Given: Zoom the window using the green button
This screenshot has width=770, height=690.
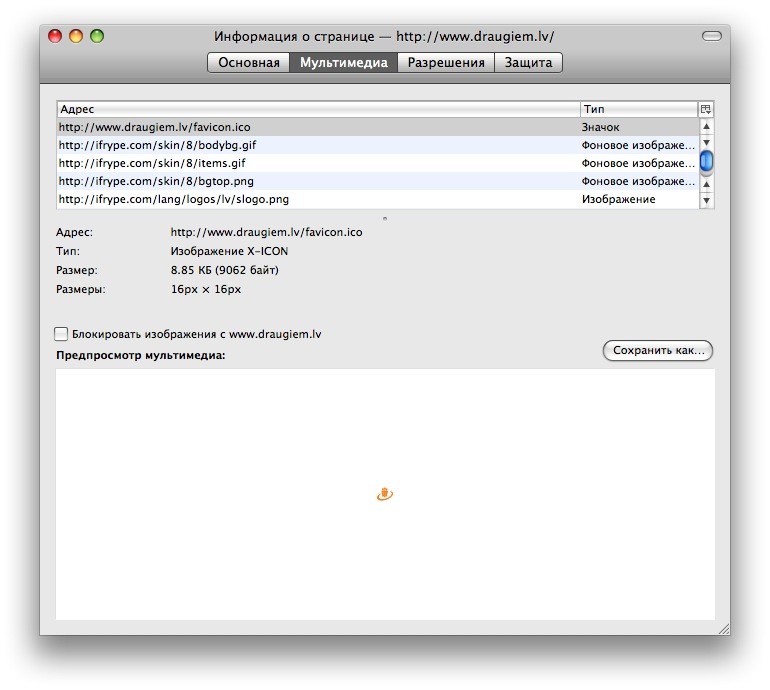Looking at the screenshot, I should pyautogui.click(x=97, y=36).
